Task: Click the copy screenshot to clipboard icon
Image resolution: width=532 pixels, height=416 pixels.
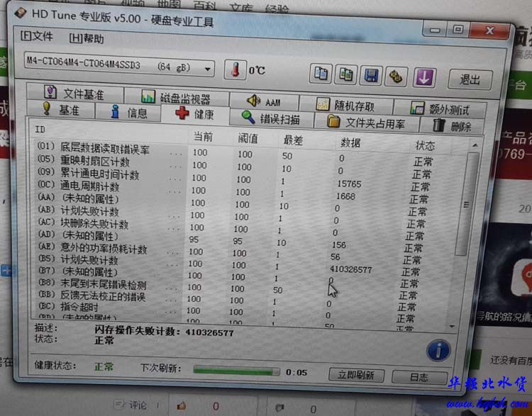Action: (345, 74)
